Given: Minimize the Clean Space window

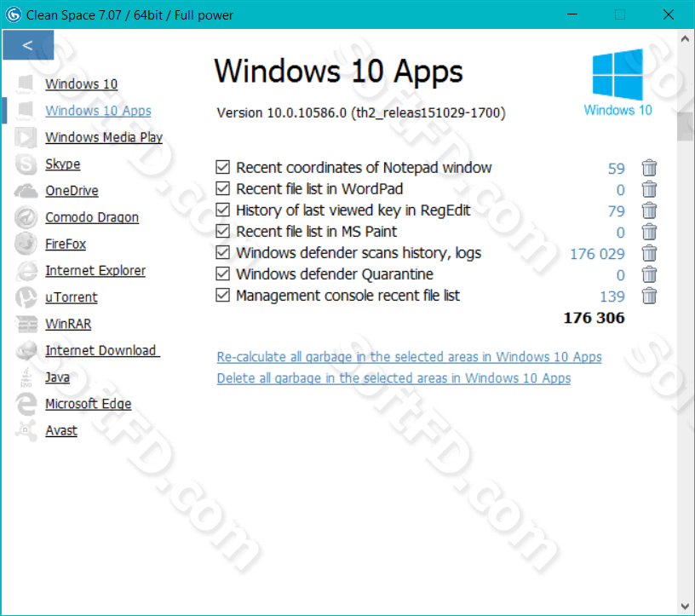Looking at the screenshot, I should coord(572,14).
